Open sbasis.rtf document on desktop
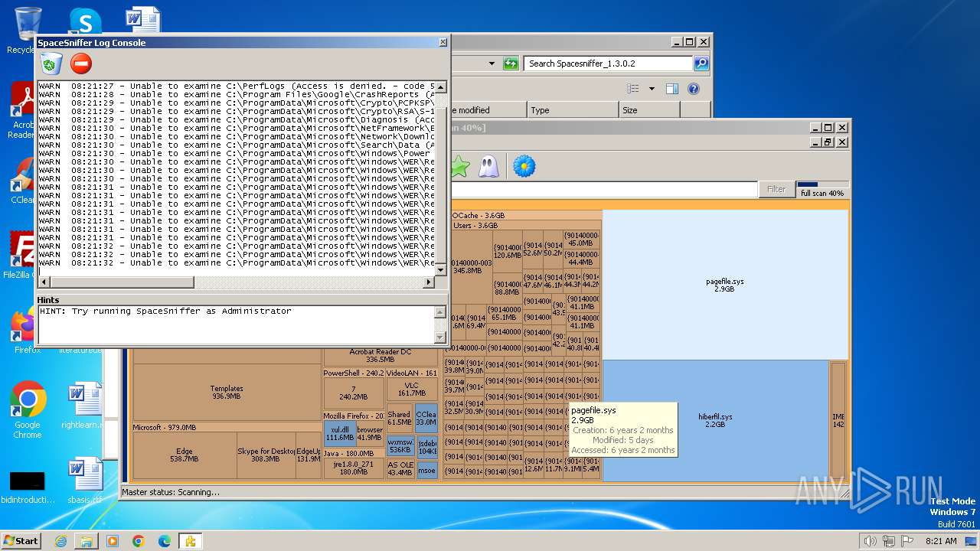Image resolution: width=980 pixels, height=551 pixels. pos(84,481)
